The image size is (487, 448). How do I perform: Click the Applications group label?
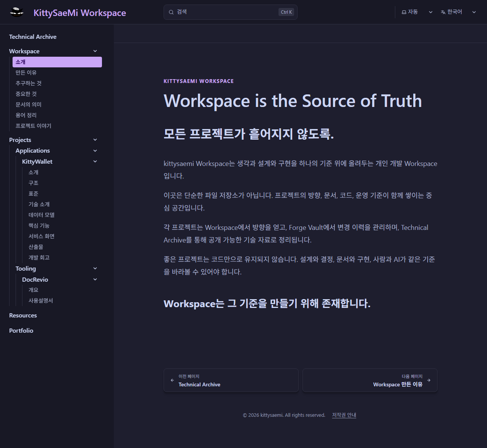click(33, 151)
